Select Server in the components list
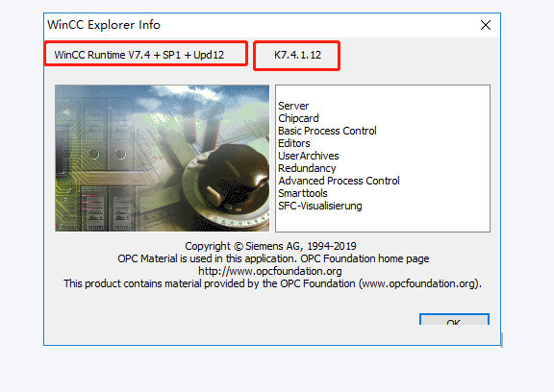 point(293,106)
